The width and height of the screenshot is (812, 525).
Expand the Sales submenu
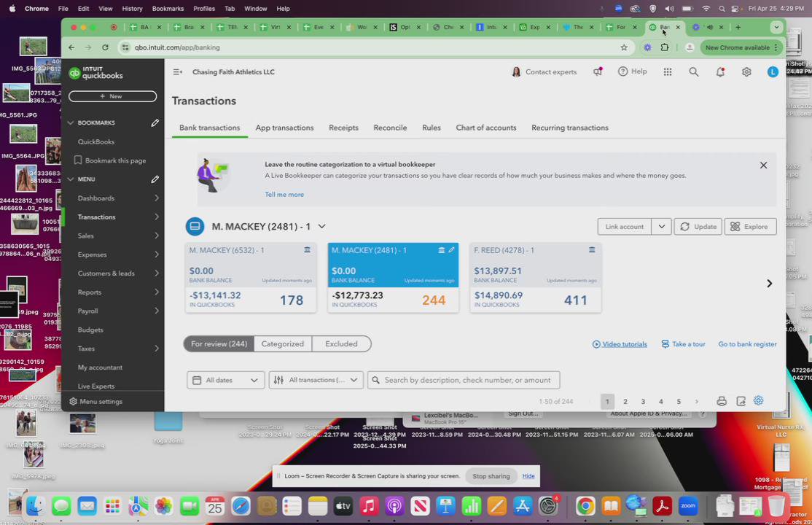157,236
